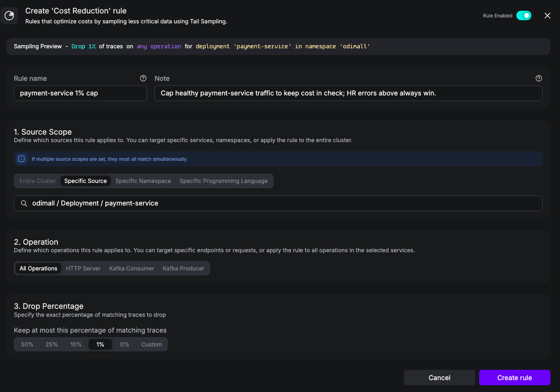The width and height of the screenshot is (560, 392).
Task: Click the '2. Operation' heading
Action: pyautogui.click(x=36, y=242)
